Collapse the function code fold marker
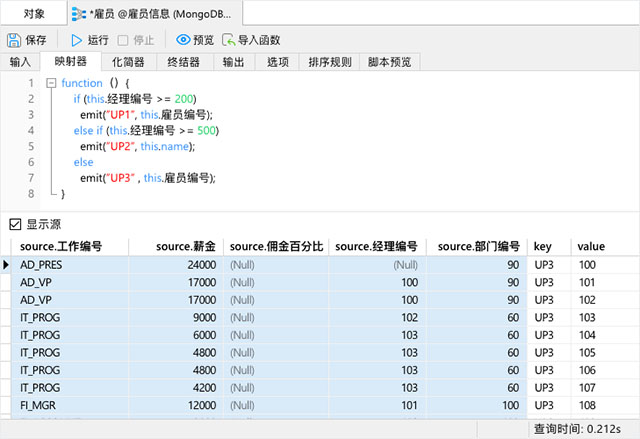Image resolution: width=640 pixels, height=439 pixels. (51, 83)
